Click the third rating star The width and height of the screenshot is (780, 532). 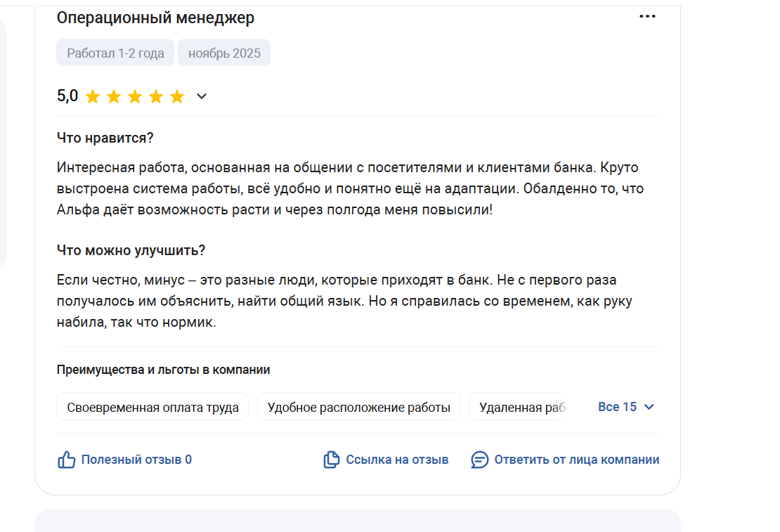pyautogui.click(x=135, y=96)
